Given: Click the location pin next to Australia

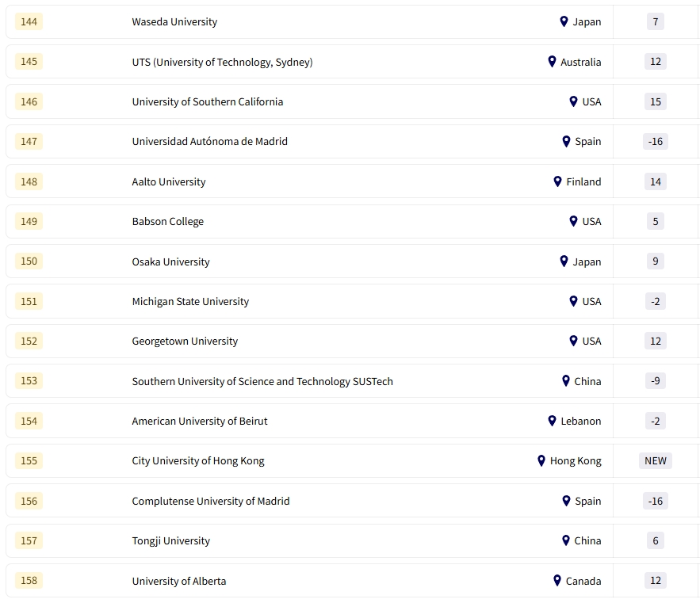Looking at the screenshot, I should (x=552, y=62).
